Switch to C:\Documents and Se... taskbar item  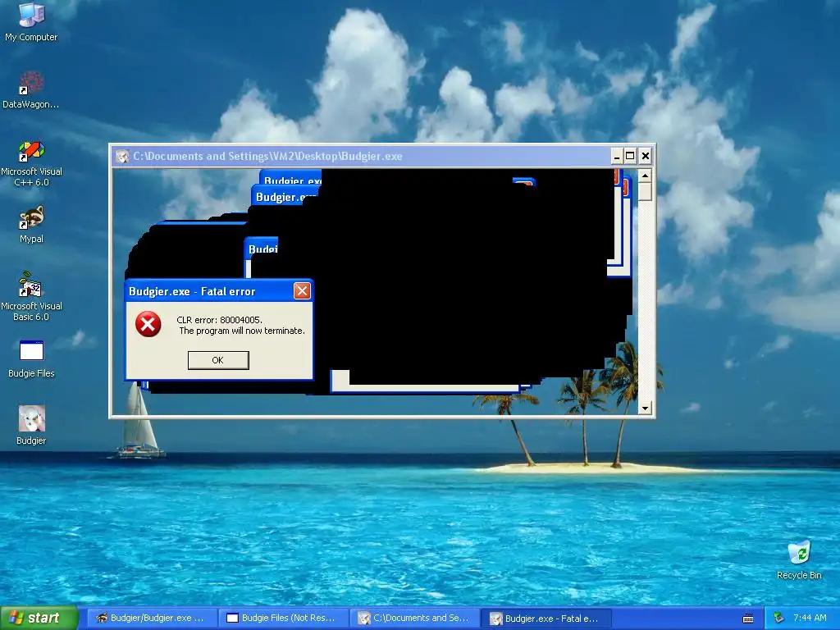click(x=416, y=619)
